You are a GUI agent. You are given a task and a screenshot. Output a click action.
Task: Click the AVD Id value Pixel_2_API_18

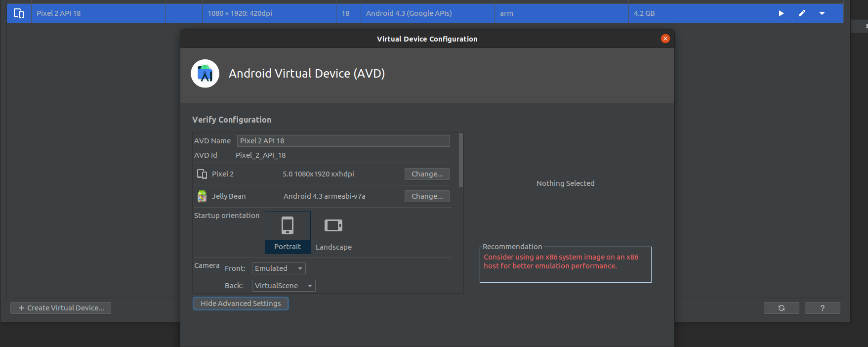[x=261, y=155]
